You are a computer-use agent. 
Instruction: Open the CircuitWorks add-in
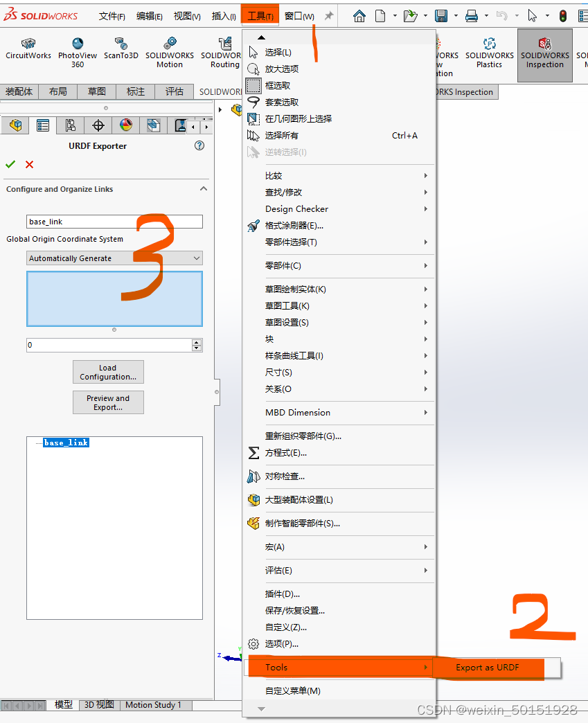pos(28,49)
